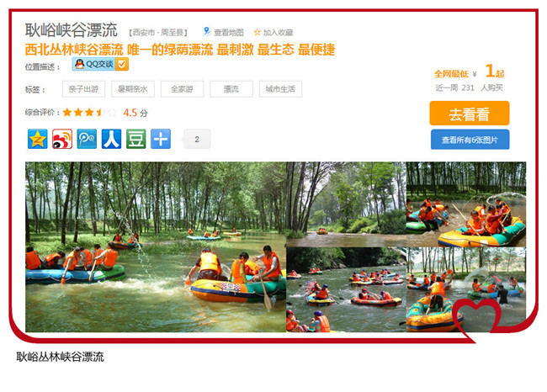Open QQ交谈 chat button
Image resolution: width=547 pixels, height=392 pixels.
tap(94, 64)
